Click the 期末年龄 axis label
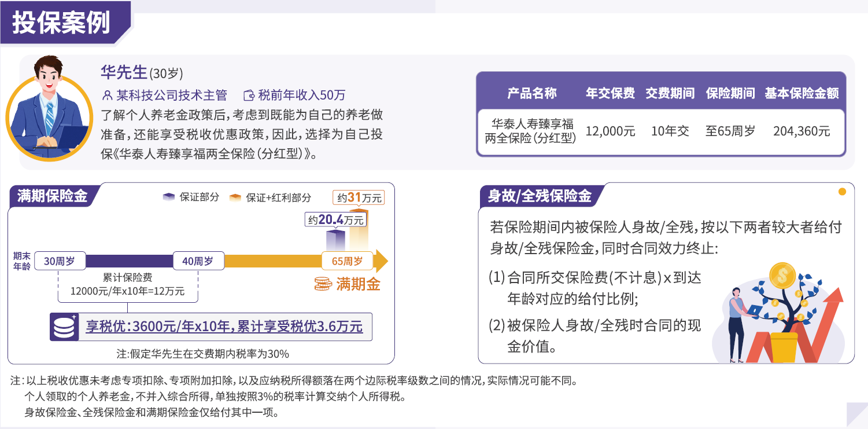 click(x=22, y=261)
